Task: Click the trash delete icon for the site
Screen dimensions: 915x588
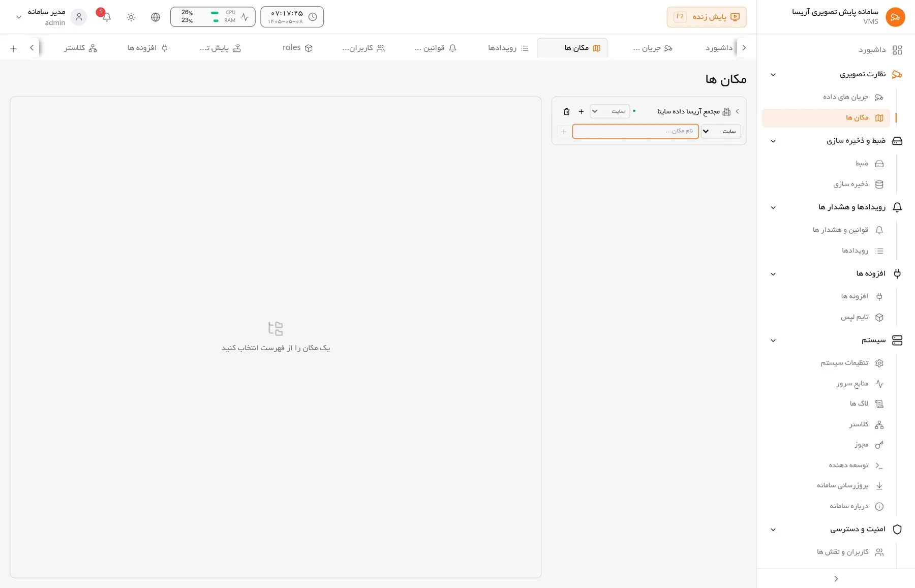Action: (567, 111)
